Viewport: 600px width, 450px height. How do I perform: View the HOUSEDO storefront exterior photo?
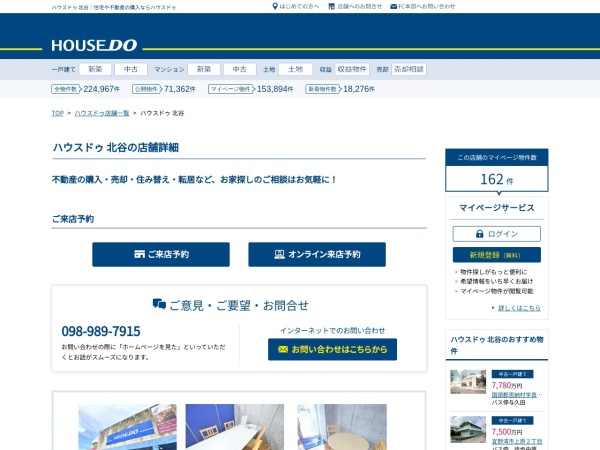click(x=127, y=427)
